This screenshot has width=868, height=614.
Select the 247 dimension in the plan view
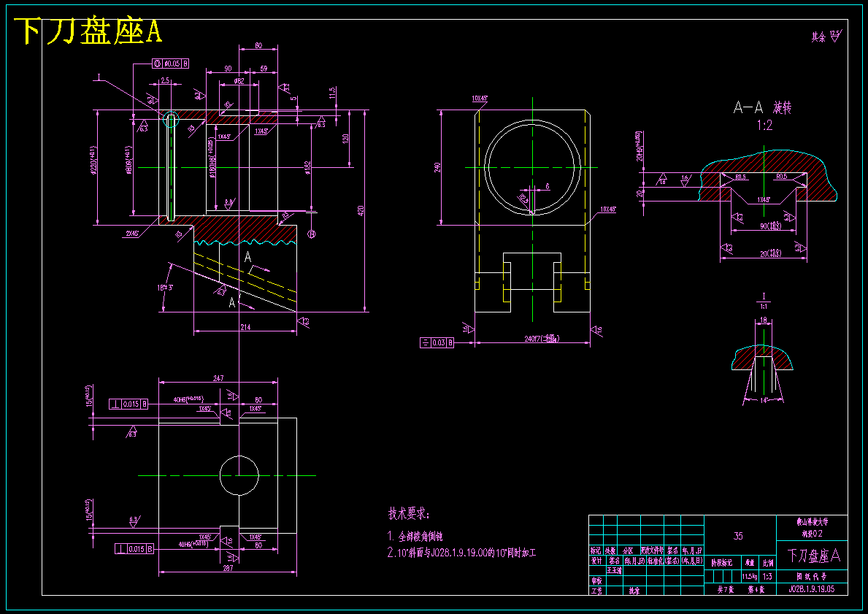[x=218, y=378]
